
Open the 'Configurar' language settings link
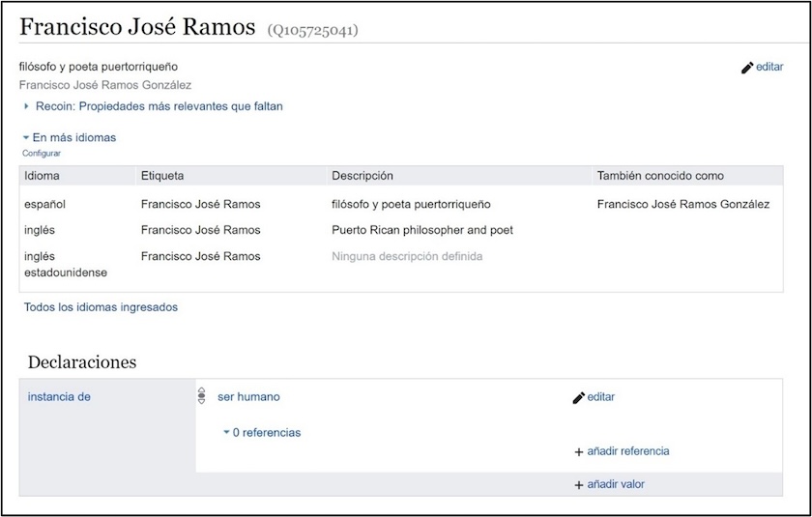(x=42, y=153)
